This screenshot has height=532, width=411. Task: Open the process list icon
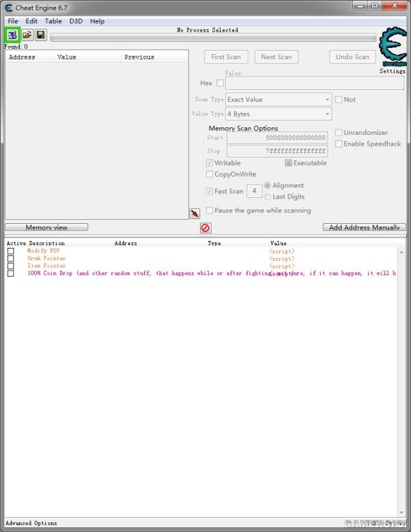(12, 35)
